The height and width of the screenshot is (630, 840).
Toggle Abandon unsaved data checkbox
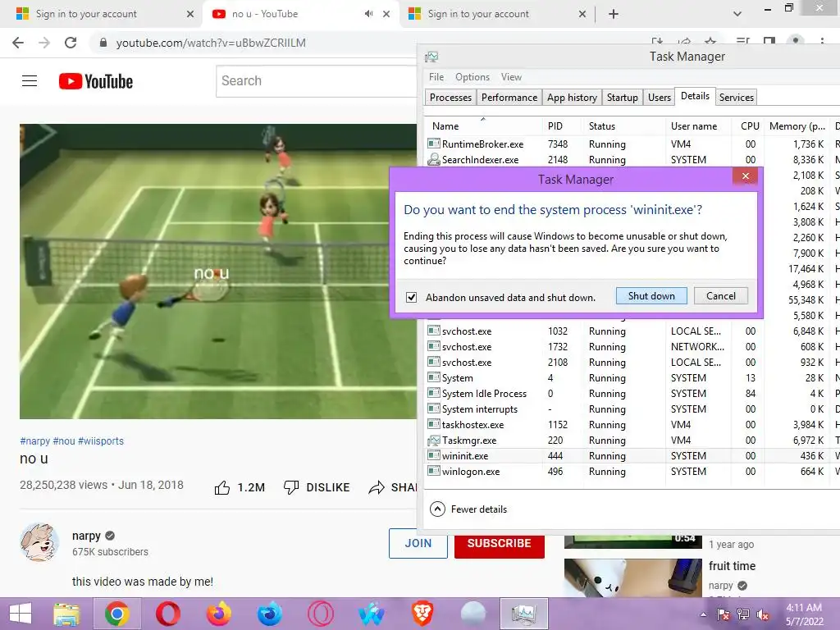pyautogui.click(x=411, y=297)
